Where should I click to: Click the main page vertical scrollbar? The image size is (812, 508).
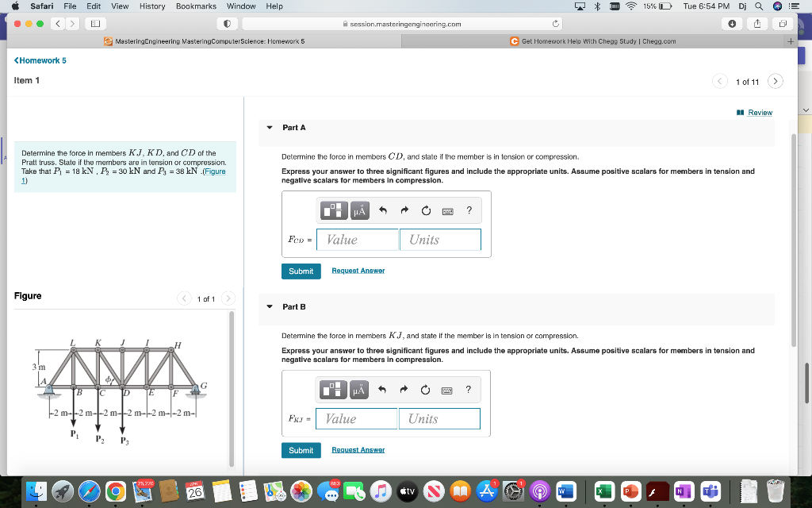coord(793,240)
